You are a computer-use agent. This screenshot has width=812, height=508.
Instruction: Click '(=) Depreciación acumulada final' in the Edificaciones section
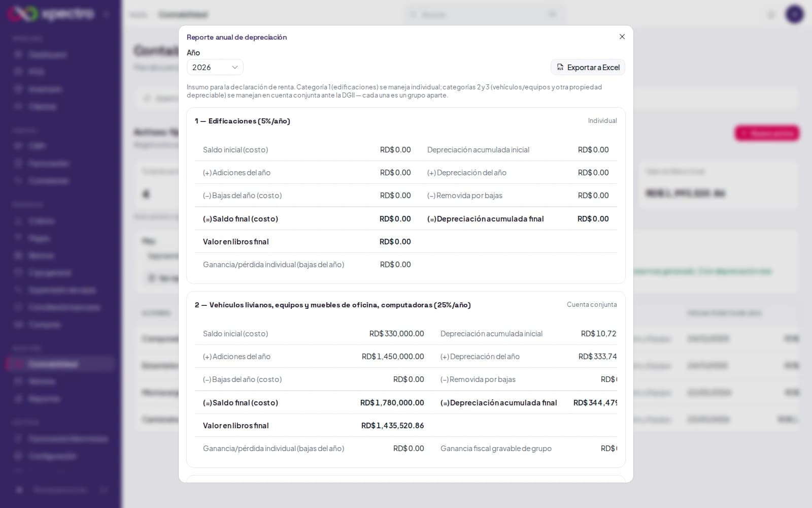(486, 219)
